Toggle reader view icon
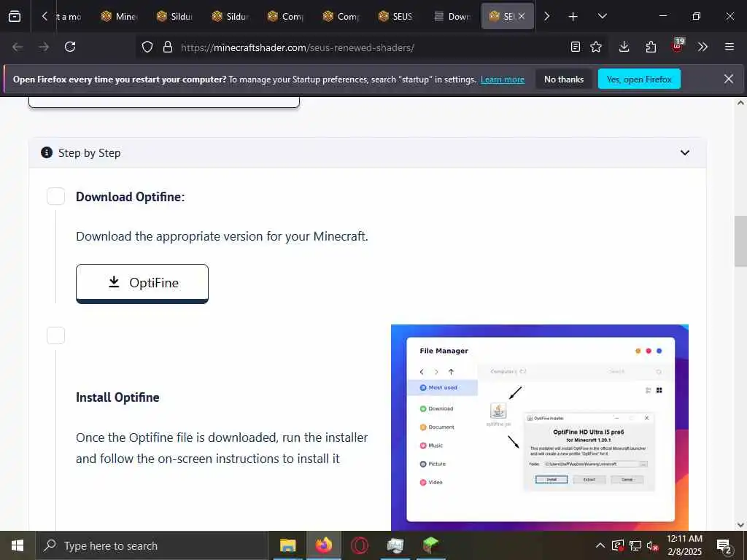This screenshot has height=560, width=747. (x=576, y=47)
